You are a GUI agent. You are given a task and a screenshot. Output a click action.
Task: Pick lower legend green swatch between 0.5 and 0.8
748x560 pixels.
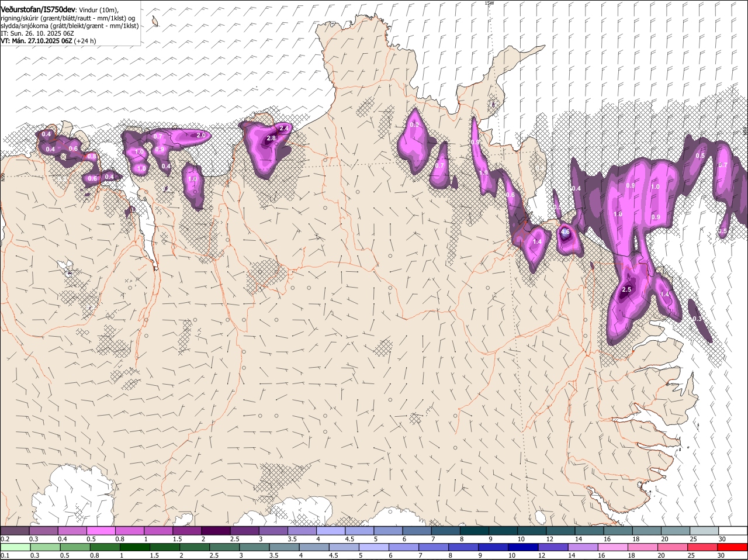pyautogui.click(x=75, y=547)
